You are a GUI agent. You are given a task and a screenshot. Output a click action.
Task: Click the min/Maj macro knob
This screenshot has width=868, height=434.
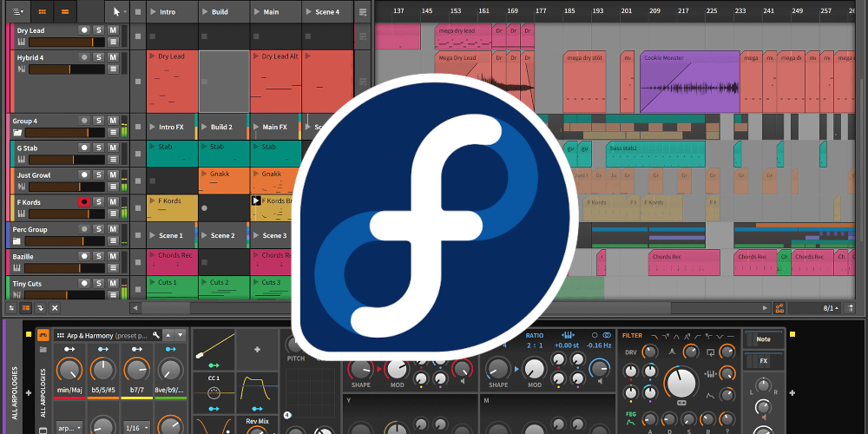[x=69, y=369]
